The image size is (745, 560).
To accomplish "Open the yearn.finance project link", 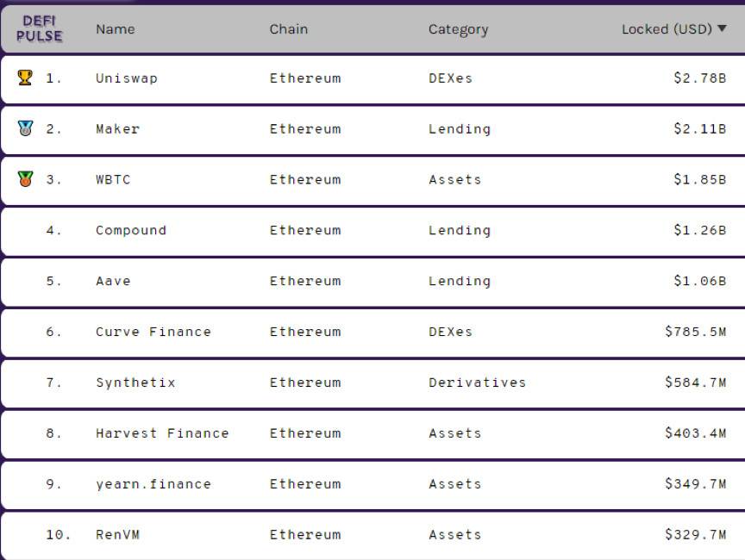I will pyautogui.click(x=153, y=484).
